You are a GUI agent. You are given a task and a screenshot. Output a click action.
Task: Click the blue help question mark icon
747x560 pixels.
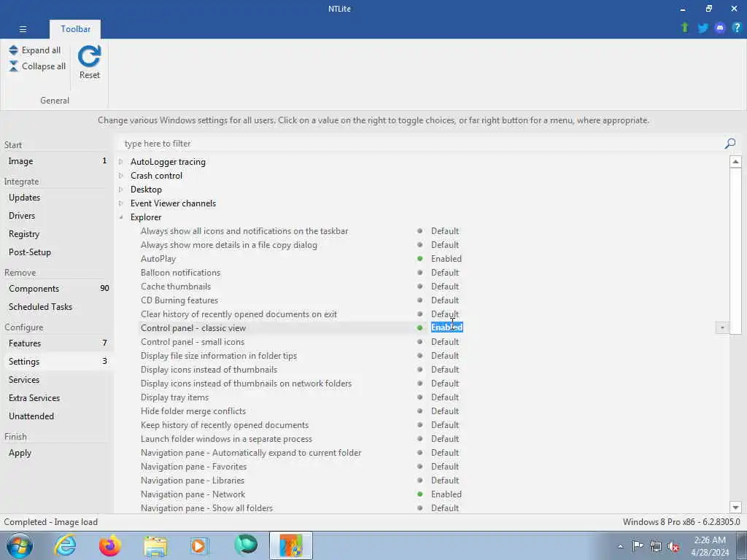[737, 28]
